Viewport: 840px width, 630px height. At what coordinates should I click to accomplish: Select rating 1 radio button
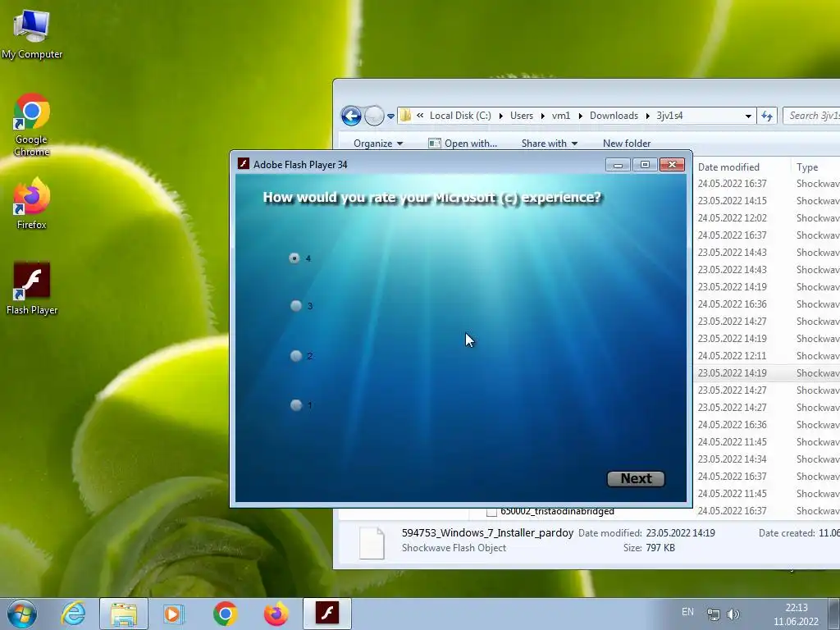(x=295, y=405)
